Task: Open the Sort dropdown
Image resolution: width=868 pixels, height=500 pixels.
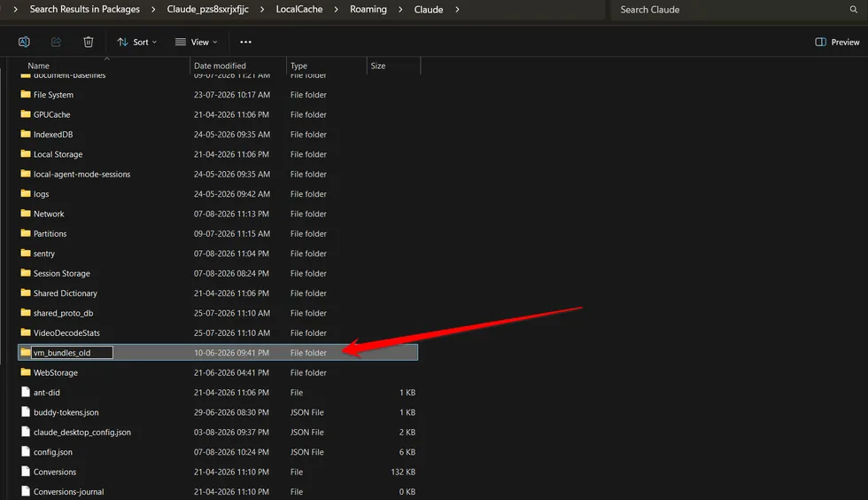Action: pos(136,43)
